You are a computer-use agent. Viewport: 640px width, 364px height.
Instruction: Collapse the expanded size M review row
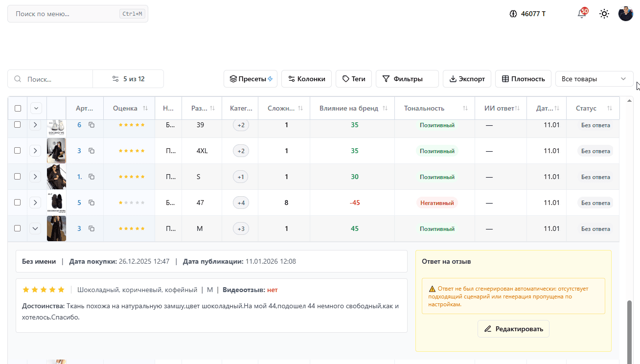point(35,228)
